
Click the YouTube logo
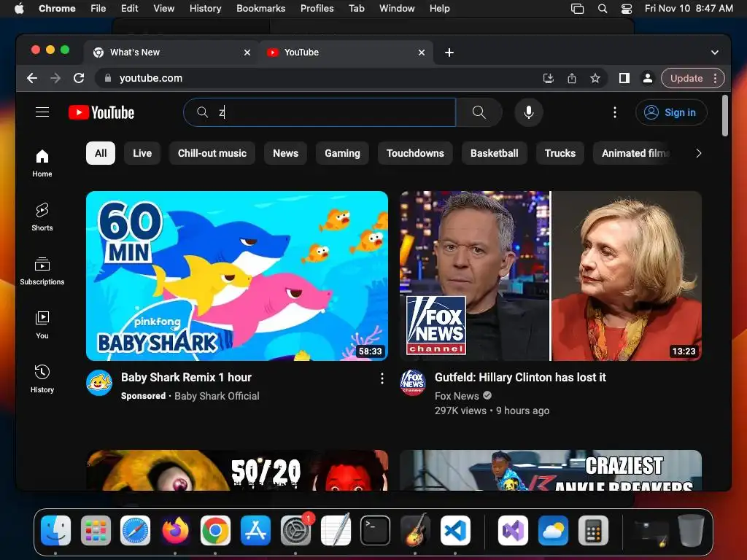coord(101,112)
